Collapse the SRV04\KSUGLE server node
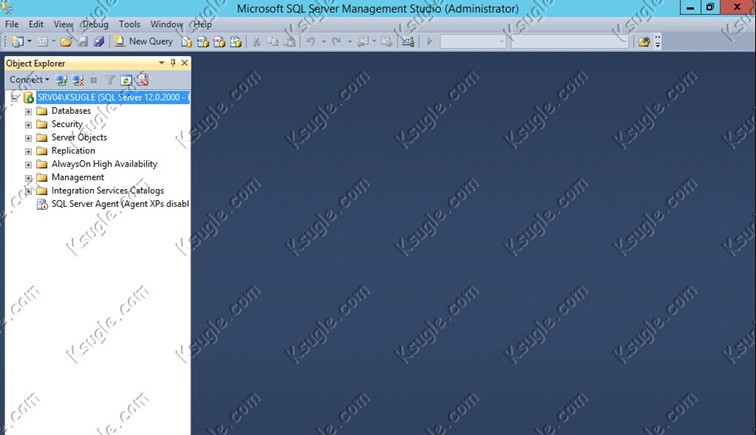Screen dimensions: 756x435 tap(15, 98)
